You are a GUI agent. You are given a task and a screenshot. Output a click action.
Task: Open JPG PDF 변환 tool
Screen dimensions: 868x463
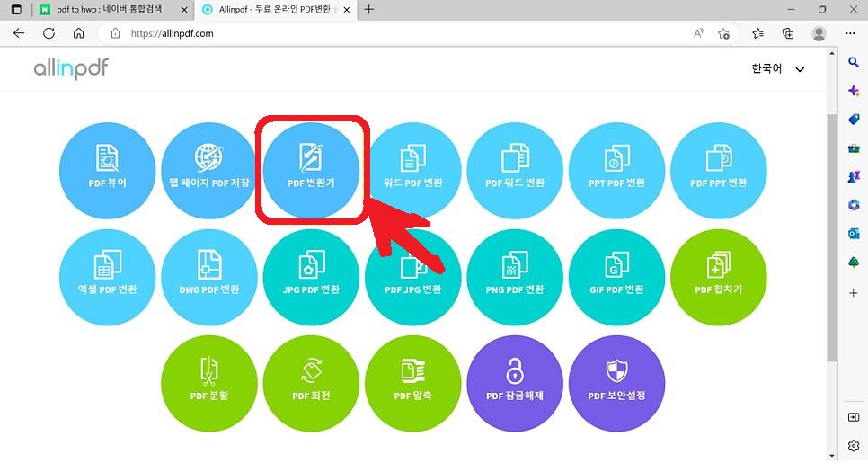coord(311,277)
